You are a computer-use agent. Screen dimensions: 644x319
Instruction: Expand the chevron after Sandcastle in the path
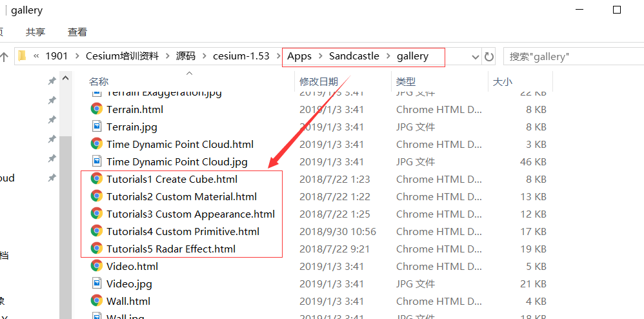tap(388, 56)
